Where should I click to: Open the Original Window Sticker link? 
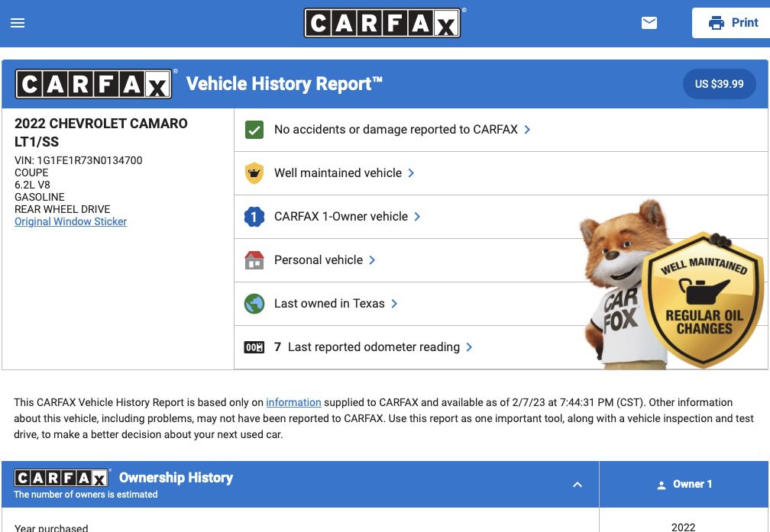pyautogui.click(x=71, y=221)
